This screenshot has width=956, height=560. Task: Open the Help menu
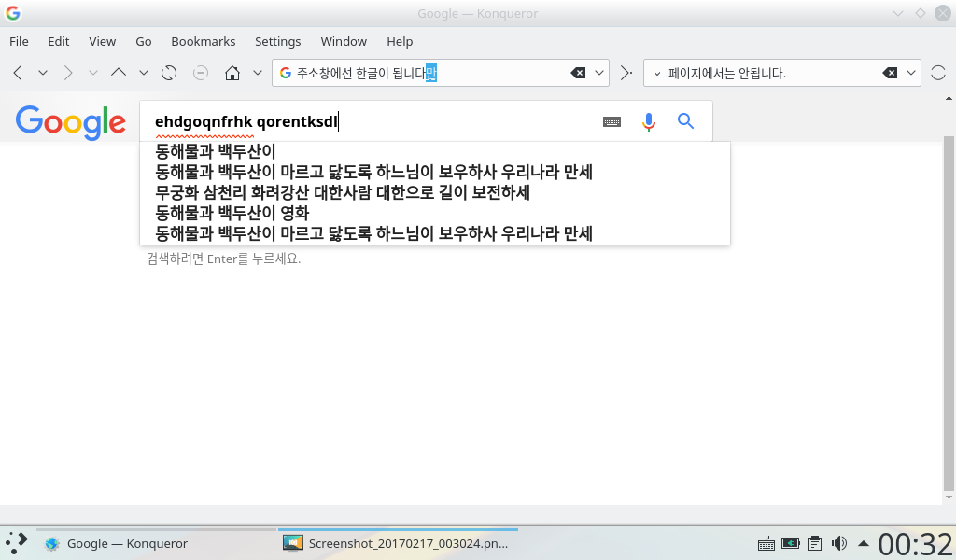click(400, 41)
